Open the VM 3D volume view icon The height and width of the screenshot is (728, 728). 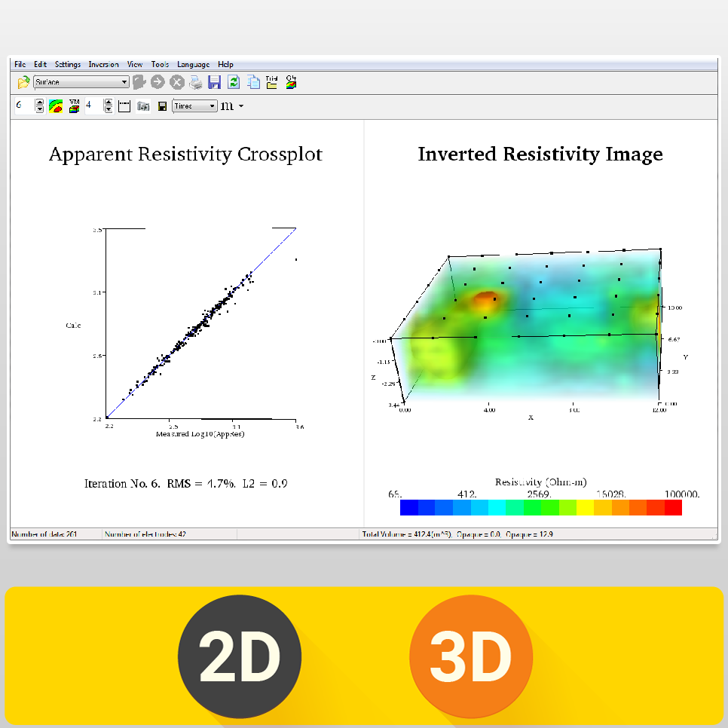pyautogui.click(x=73, y=106)
